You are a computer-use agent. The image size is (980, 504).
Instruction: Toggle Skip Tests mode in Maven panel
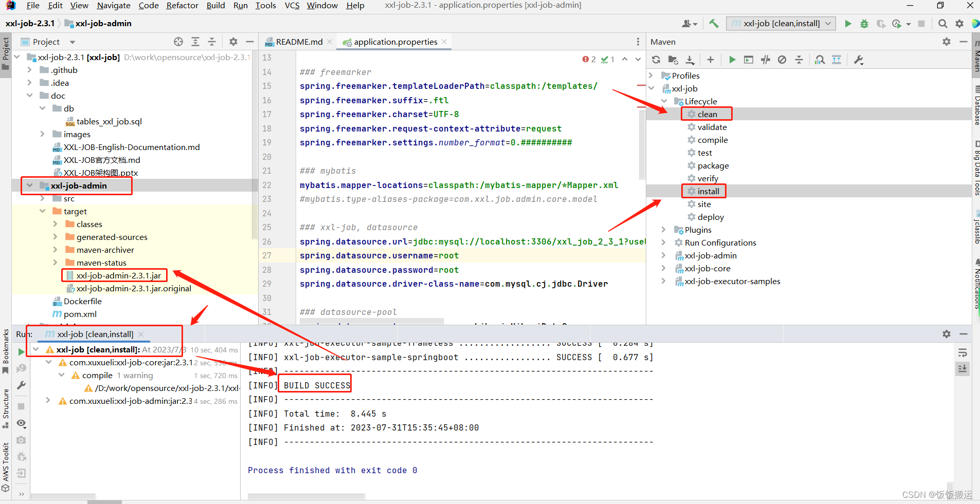765,60
